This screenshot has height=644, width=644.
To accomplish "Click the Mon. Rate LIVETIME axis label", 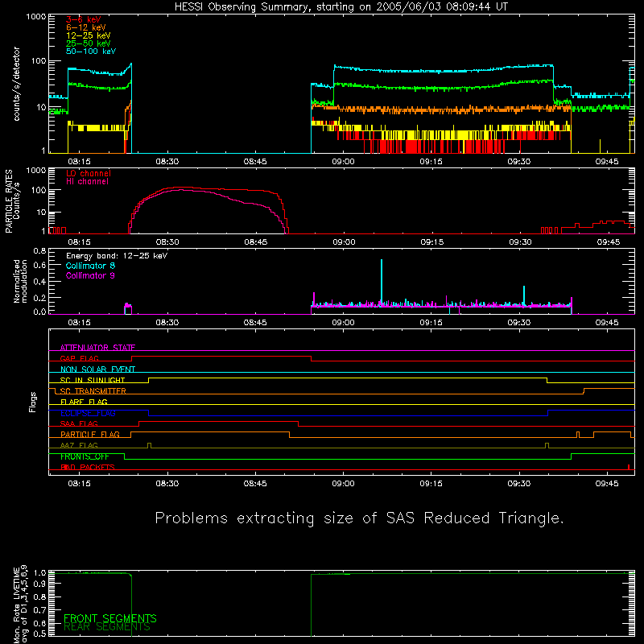I will point(21,605).
